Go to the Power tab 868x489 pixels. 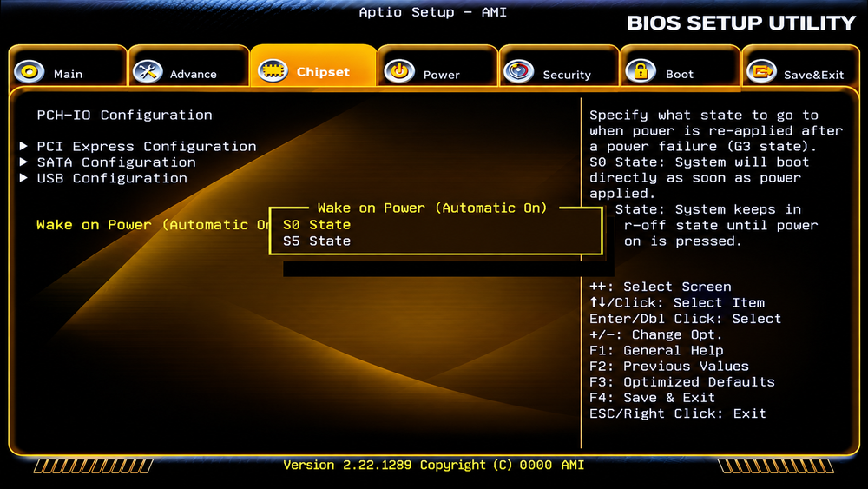pos(437,67)
